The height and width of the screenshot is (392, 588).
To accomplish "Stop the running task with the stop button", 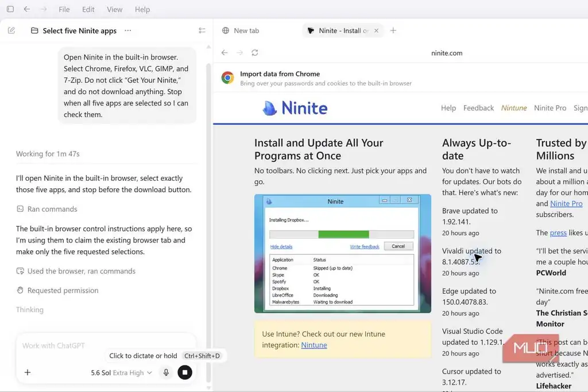I will (184, 372).
